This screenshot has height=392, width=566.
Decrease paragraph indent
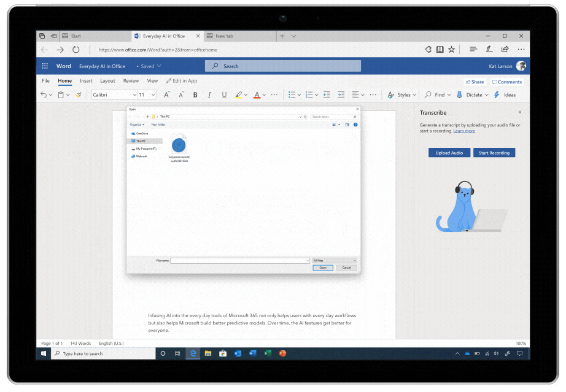click(x=327, y=95)
